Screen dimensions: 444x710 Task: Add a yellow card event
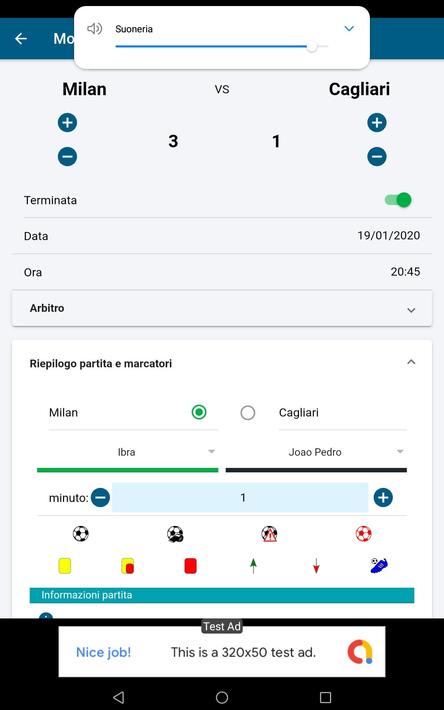tap(65, 566)
